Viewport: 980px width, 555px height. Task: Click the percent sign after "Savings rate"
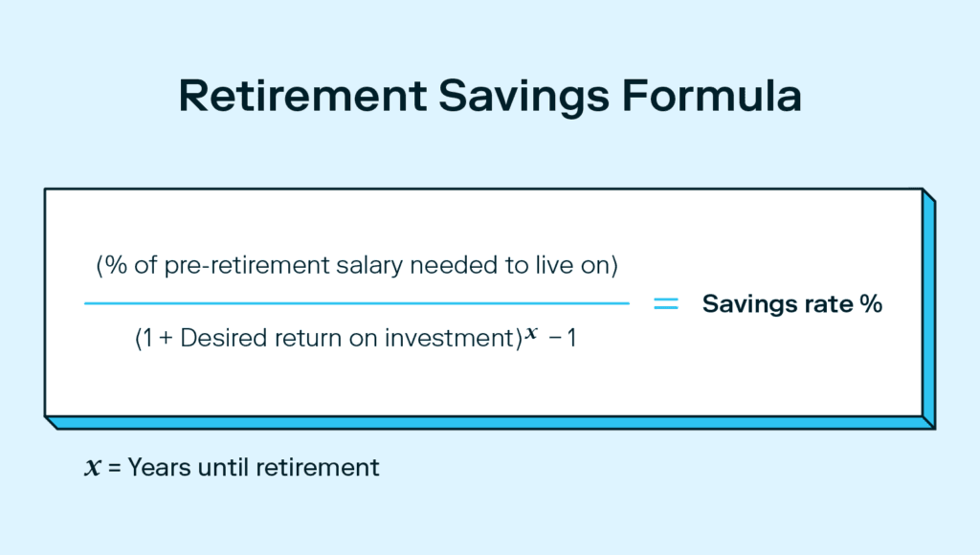coord(872,304)
